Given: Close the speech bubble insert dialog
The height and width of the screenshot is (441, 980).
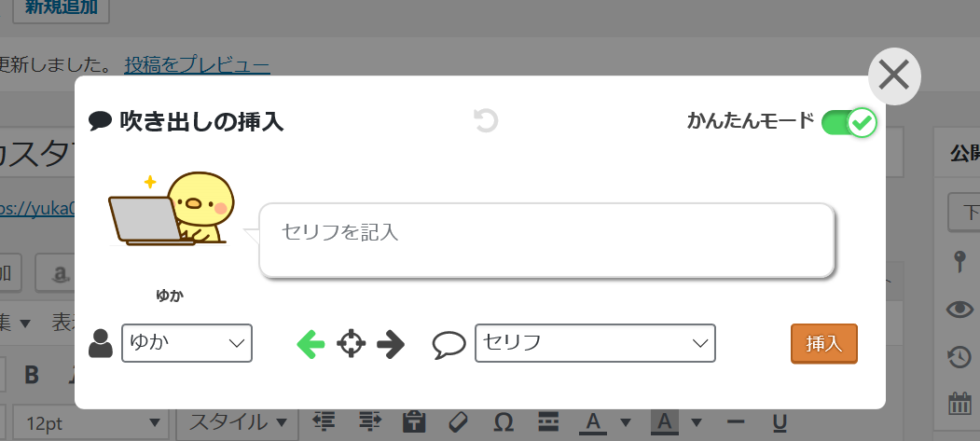Looking at the screenshot, I should pos(894,76).
